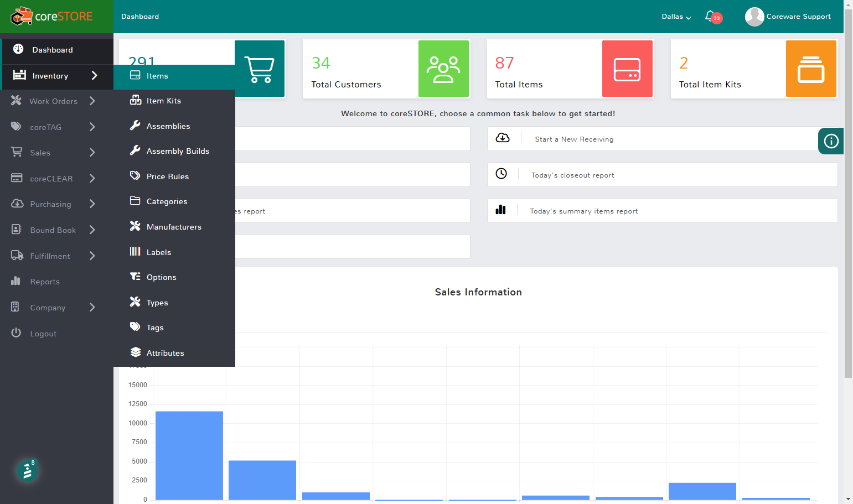853x504 pixels.
Task: Open Manufacturers menu entry
Action: 174,227
